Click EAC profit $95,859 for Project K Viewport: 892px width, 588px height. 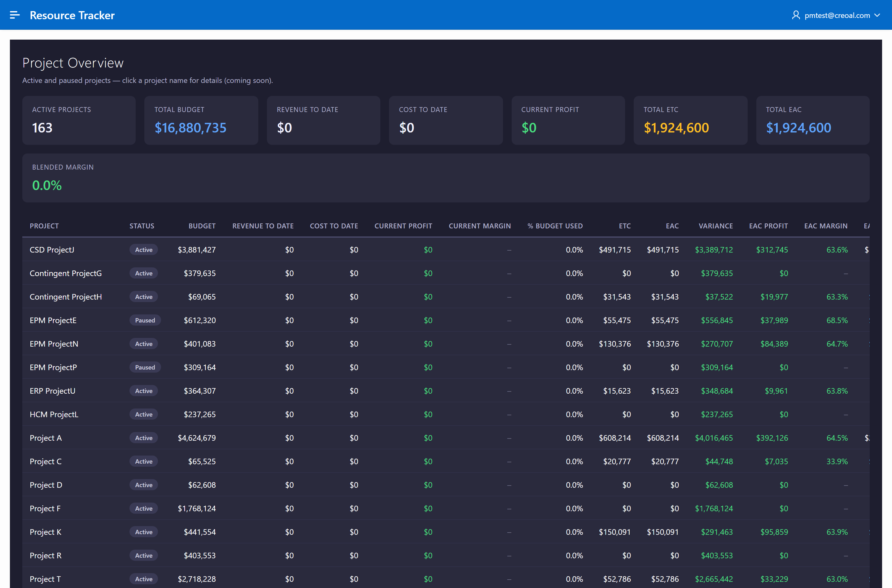click(x=774, y=532)
